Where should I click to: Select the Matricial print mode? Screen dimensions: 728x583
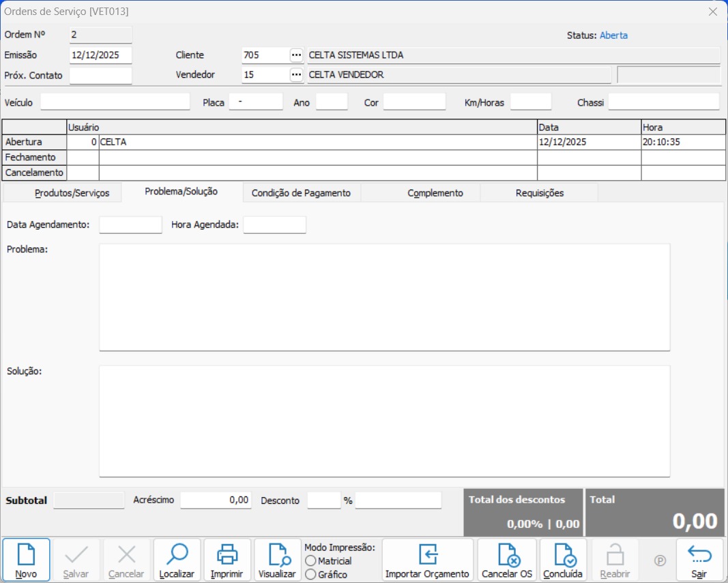pos(311,560)
